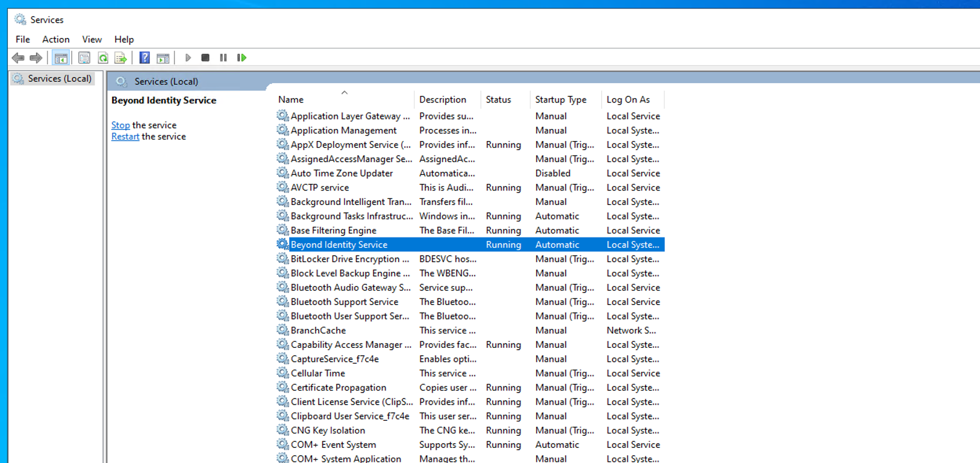Toggle the Show/Hide Console Tree button
The image size is (980, 463).
point(61,58)
